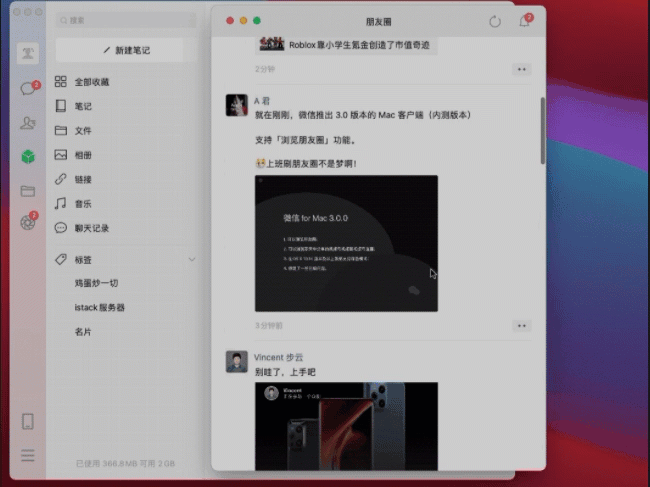650x487 pixels.
Task: Select the 笔记 notes icon
Action: pos(61,106)
